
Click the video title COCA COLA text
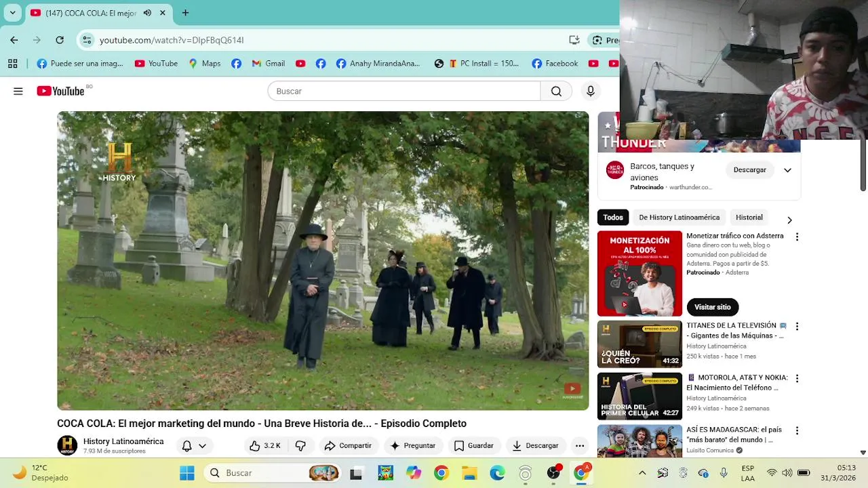click(x=262, y=424)
